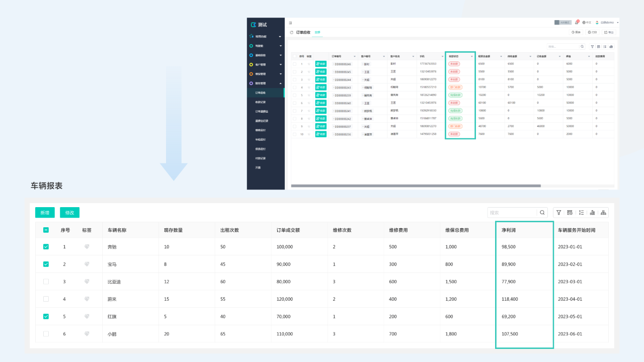
Task: Check the checkbox for row 6 小鹏
Action: pos(46,334)
